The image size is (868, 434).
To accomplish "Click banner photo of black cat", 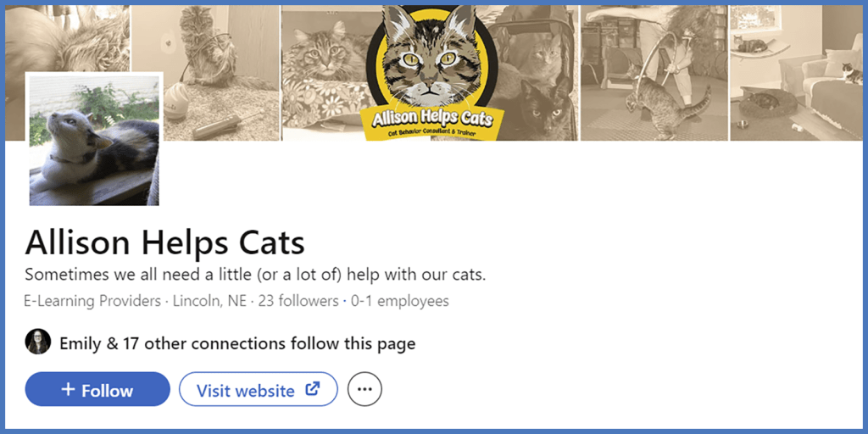I will point(542,106).
